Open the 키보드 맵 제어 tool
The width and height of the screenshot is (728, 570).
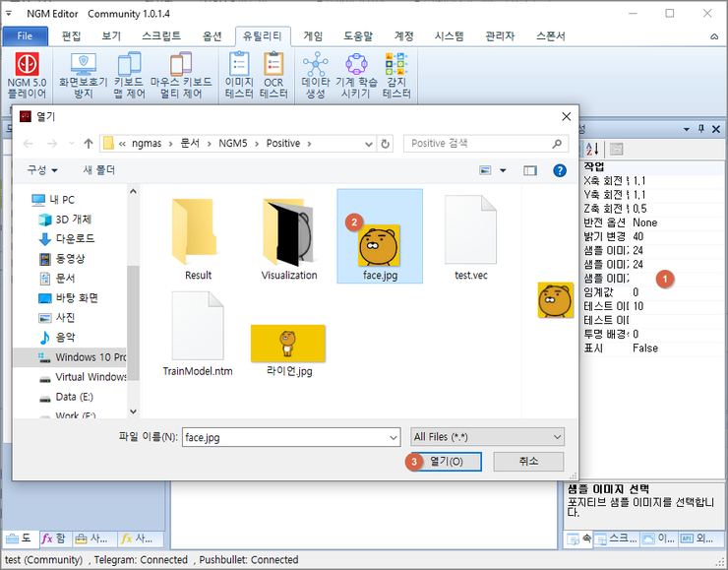(129, 75)
